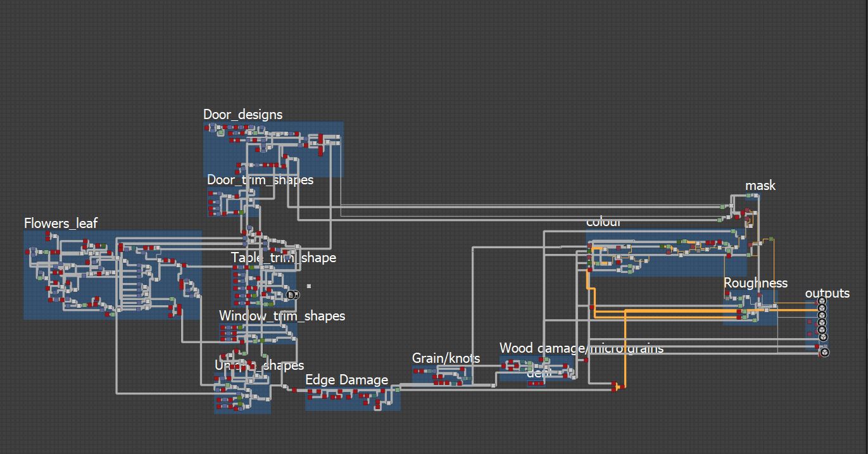The height and width of the screenshot is (454, 868).
Task: Click the Grain/knots frame label
Action: tap(446, 358)
